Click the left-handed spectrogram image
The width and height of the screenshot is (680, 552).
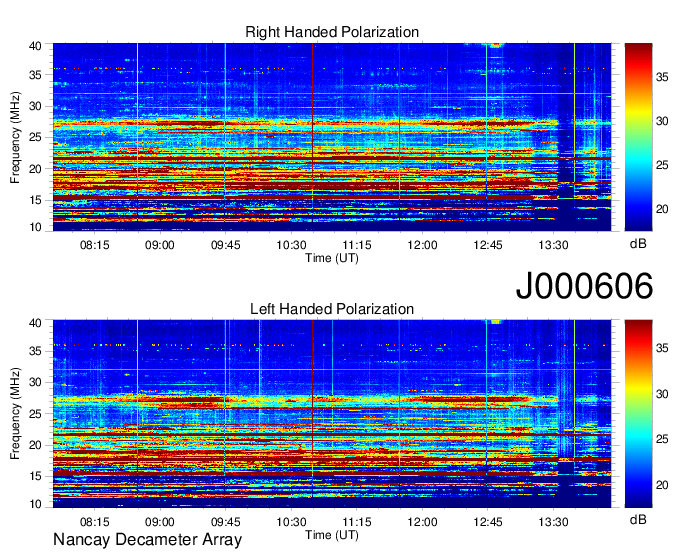(332, 414)
